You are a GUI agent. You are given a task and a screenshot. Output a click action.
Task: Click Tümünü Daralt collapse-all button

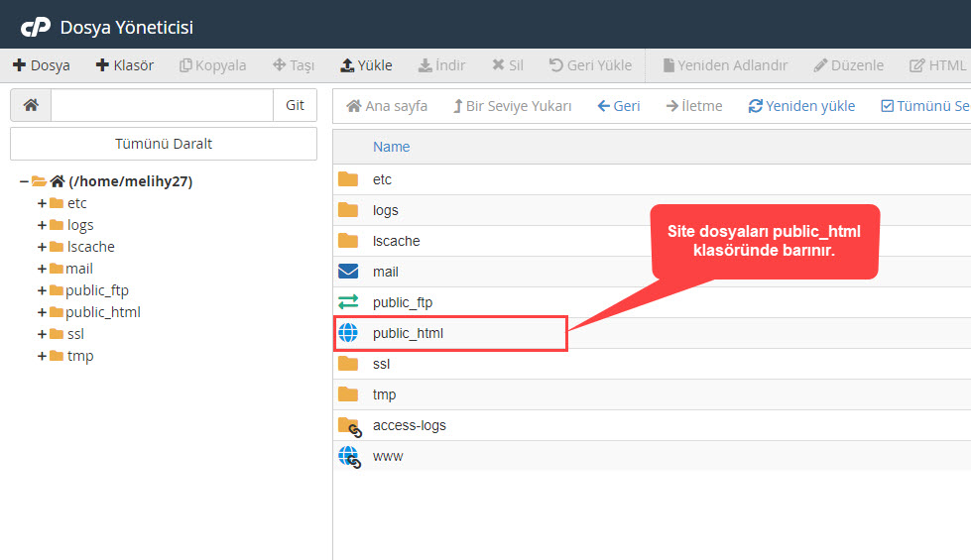[x=164, y=144]
